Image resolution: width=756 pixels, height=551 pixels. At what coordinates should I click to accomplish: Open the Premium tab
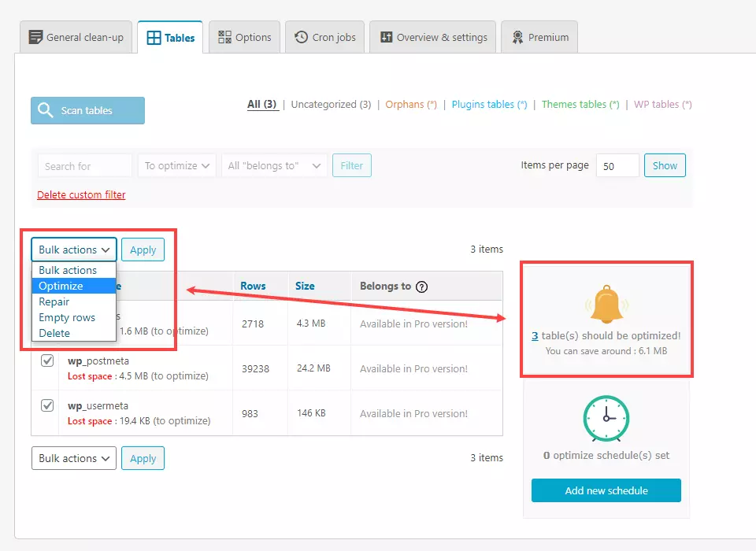pyautogui.click(x=539, y=37)
